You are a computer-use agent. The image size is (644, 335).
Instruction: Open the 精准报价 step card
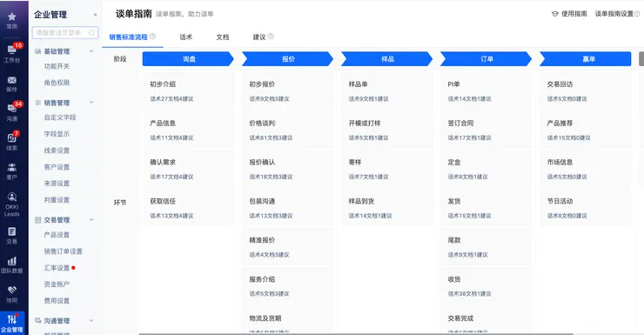point(287,247)
